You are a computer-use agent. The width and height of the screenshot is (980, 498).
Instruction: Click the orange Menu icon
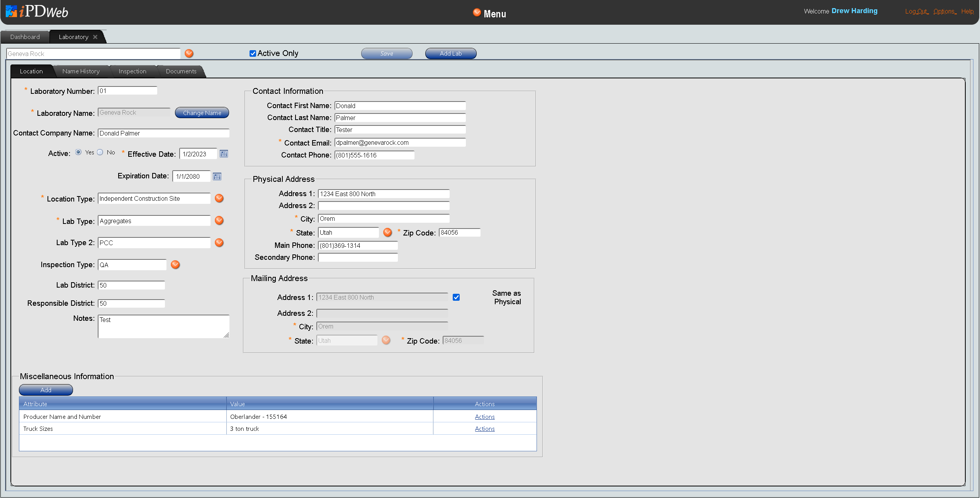pyautogui.click(x=477, y=13)
